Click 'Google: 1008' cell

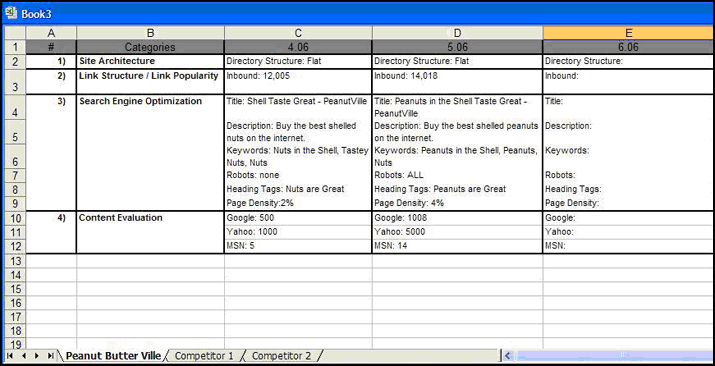457,218
